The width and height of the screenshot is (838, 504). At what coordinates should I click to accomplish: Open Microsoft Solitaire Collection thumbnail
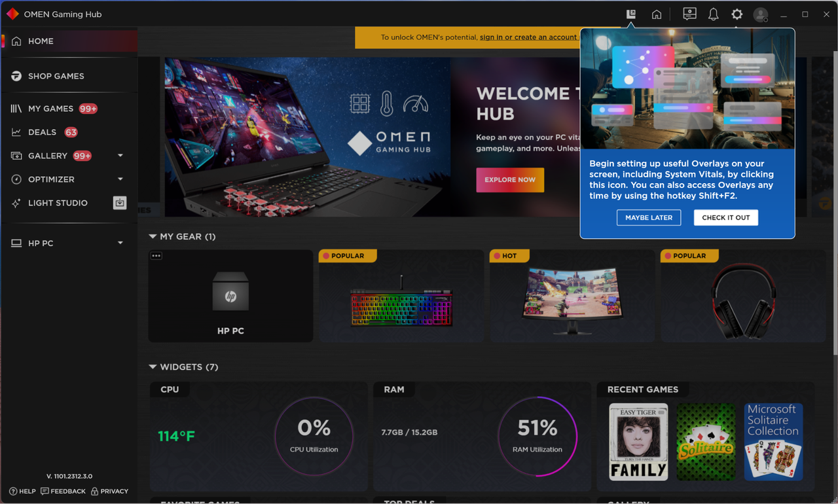tap(773, 442)
